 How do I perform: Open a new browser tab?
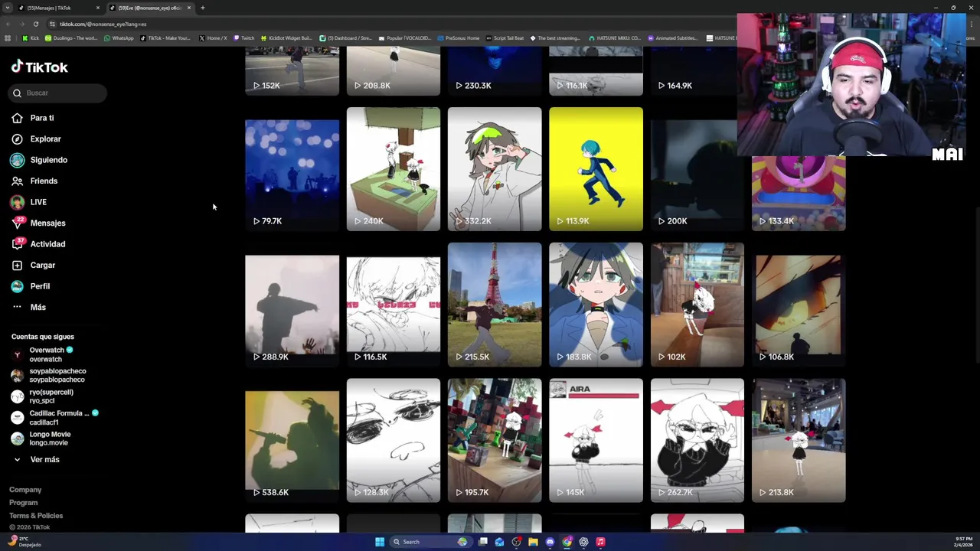point(202,8)
